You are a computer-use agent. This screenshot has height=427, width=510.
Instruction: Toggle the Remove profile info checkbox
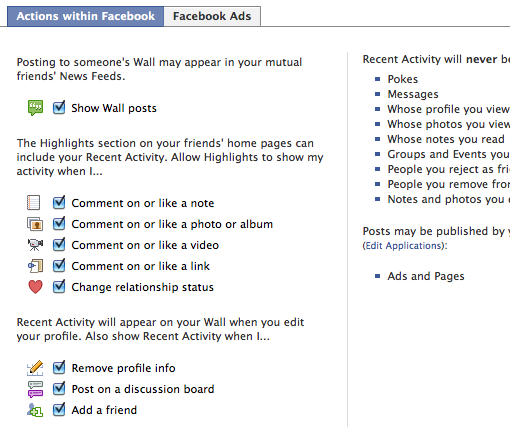click(59, 367)
